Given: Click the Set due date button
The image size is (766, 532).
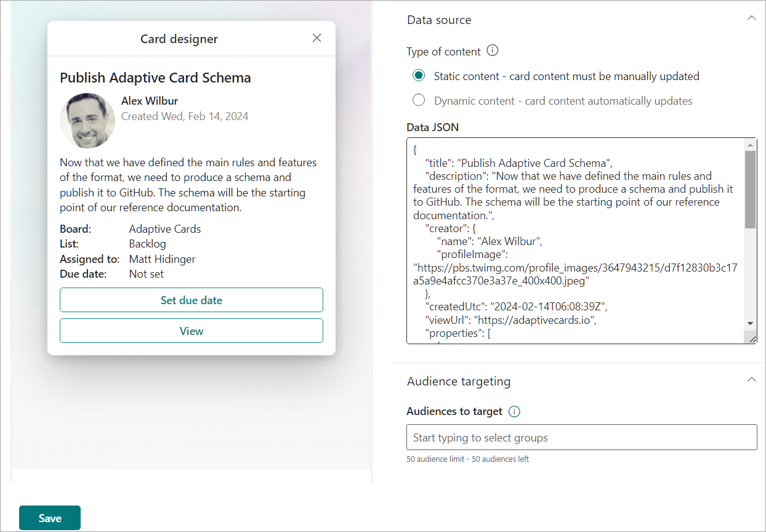Looking at the screenshot, I should coord(191,300).
